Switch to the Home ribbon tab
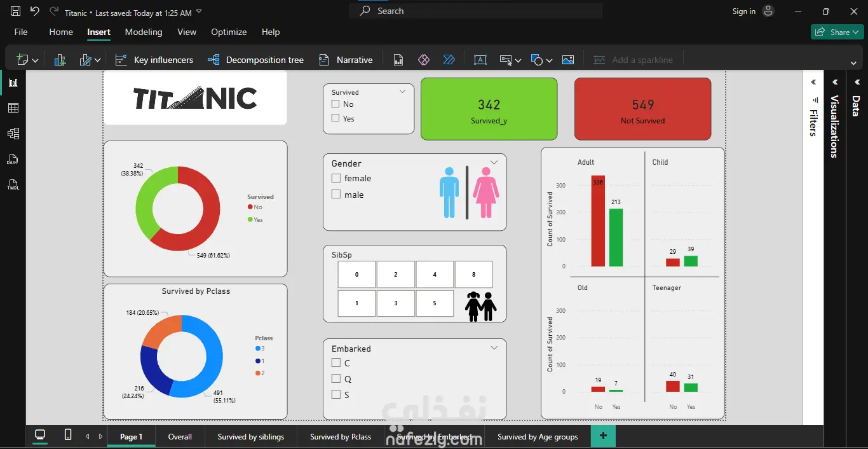This screenshot has width=868, height=449. [x=61, y=32]
